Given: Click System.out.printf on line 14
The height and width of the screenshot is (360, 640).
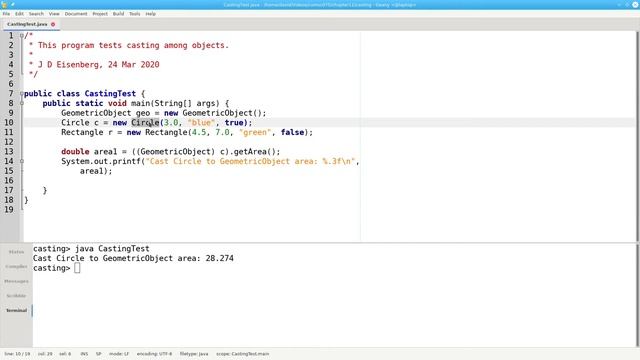Looking at the screenshot, I should pyautogui.click(x=101, y=161).
